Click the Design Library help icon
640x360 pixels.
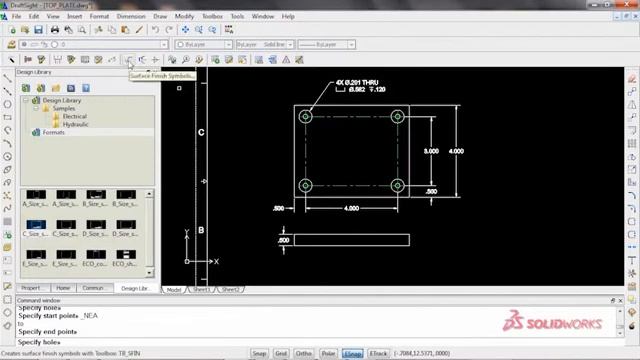coord(86,88)
